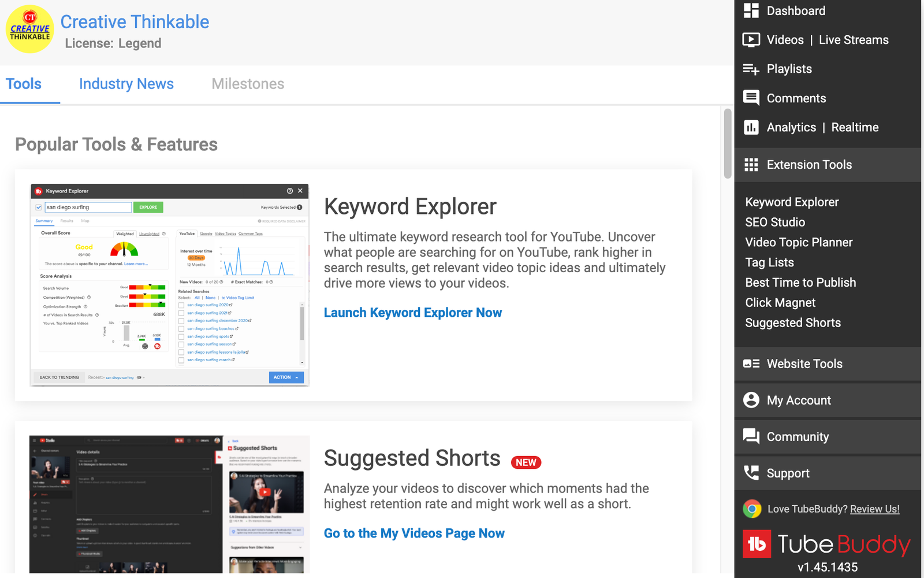Open Best Time to Publish

[800, 283]
